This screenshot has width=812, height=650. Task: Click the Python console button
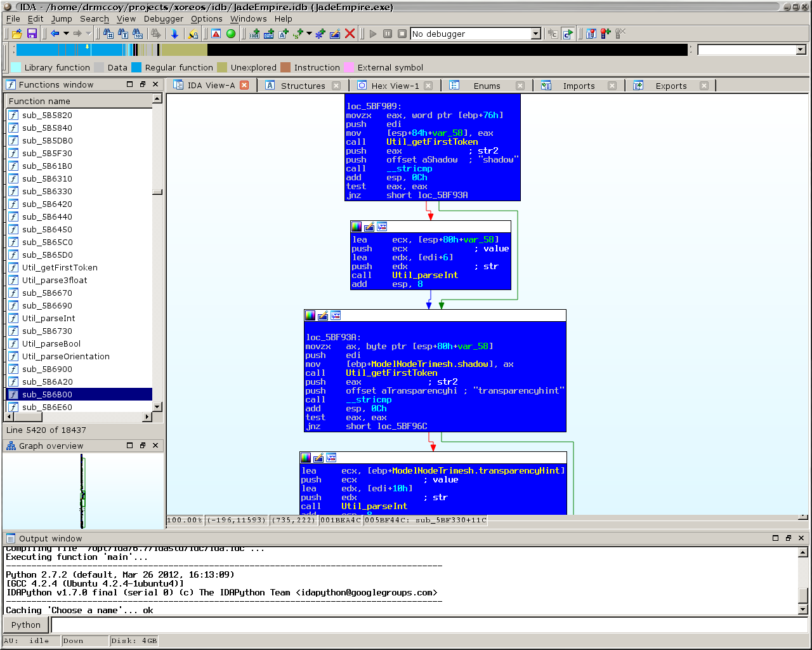pyautogui.click(x=26, y=625)
